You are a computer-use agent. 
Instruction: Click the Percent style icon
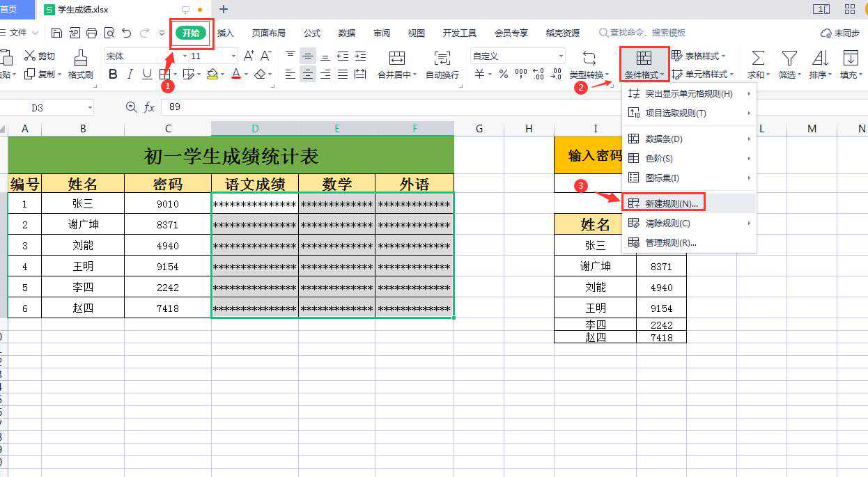(x=503, y=74)
